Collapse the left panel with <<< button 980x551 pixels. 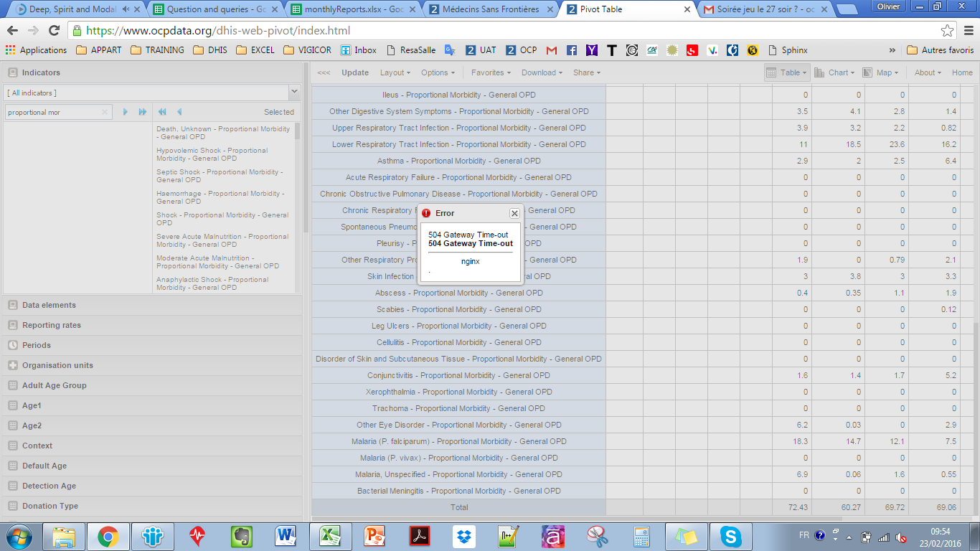coord(324,72)
